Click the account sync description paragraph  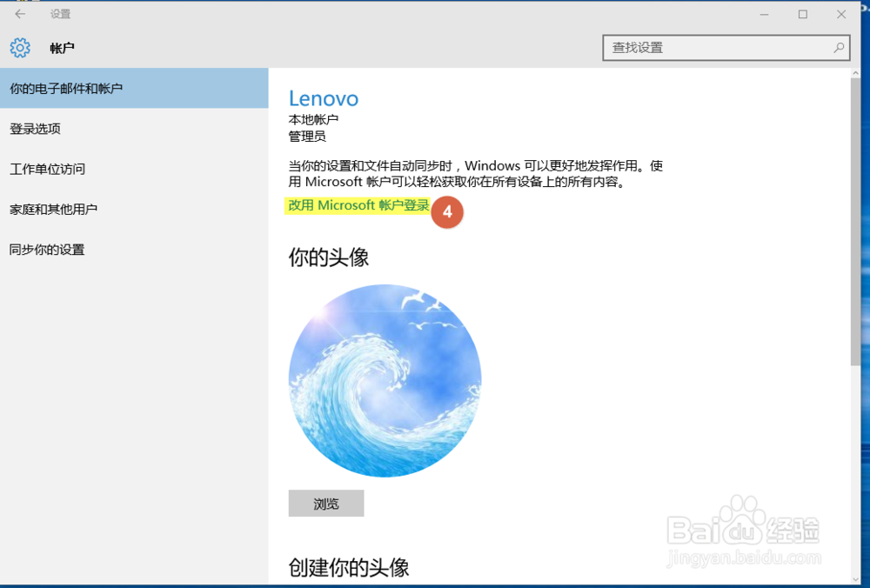475,173
